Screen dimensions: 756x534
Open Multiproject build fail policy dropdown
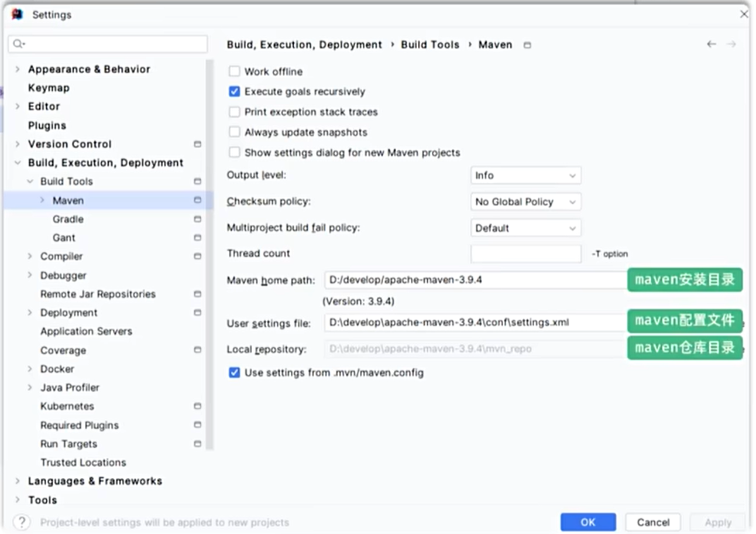tap(525, 228)
